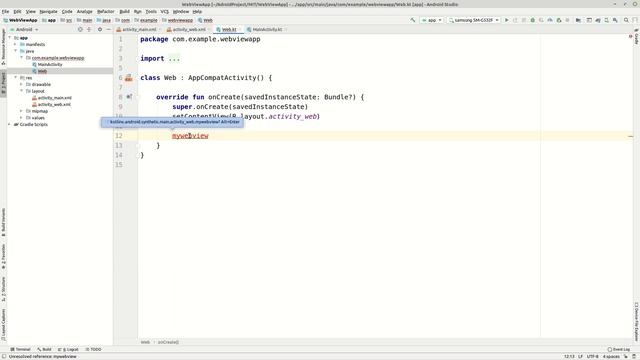
Task: Click the Attach debugger to process icon
Action: pos(559,20)
